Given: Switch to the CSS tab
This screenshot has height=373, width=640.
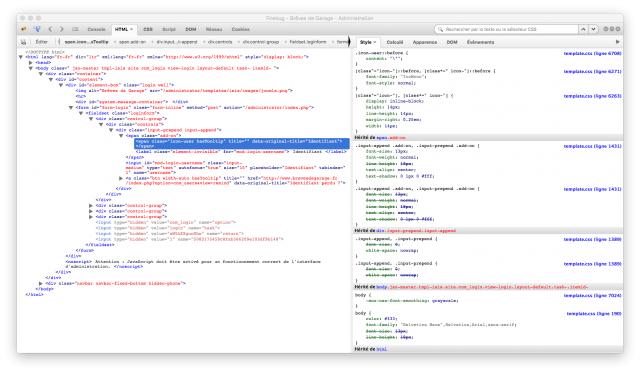Looking at the screenshot, I should [x=148, y=29].
